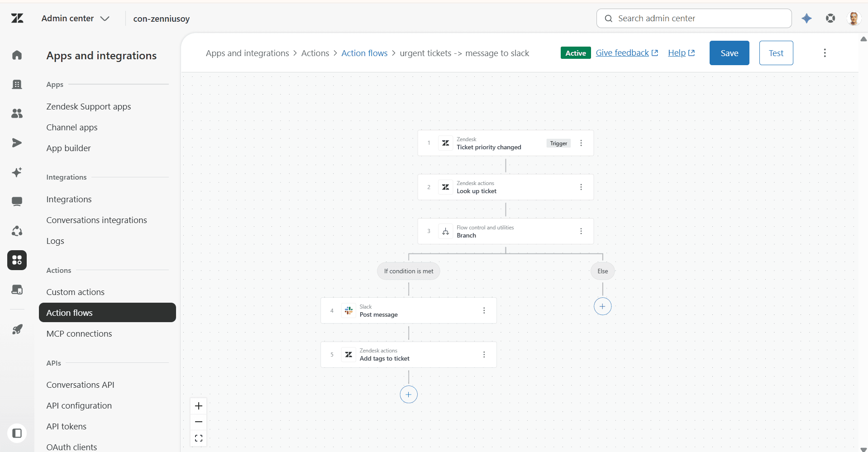Screen dimensions: 868x452
Task: Open API configuration menu item
Action: click(79, 406)
